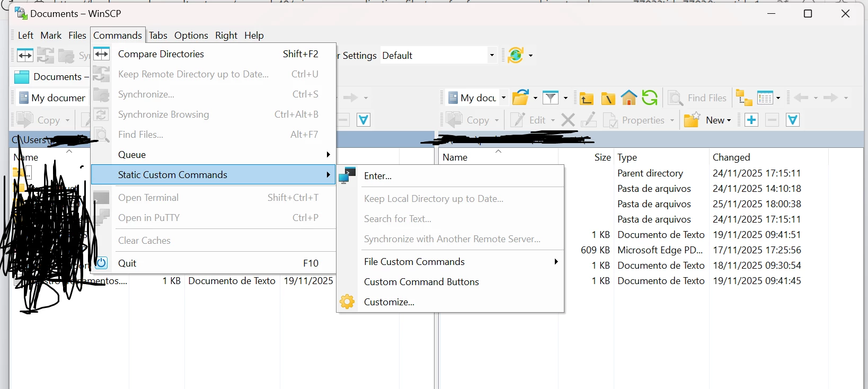Click the right panel forward arrow
The image size is (868, 389).
(x=831, y=98)
